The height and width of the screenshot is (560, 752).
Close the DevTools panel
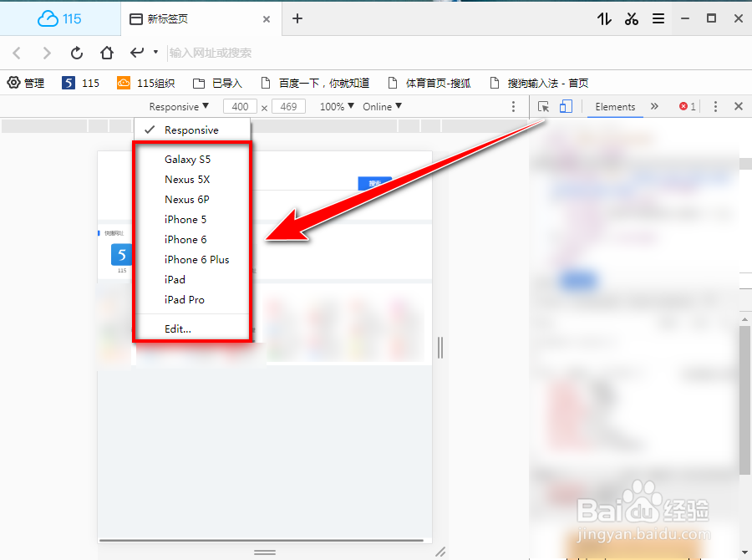click(739, 106)
